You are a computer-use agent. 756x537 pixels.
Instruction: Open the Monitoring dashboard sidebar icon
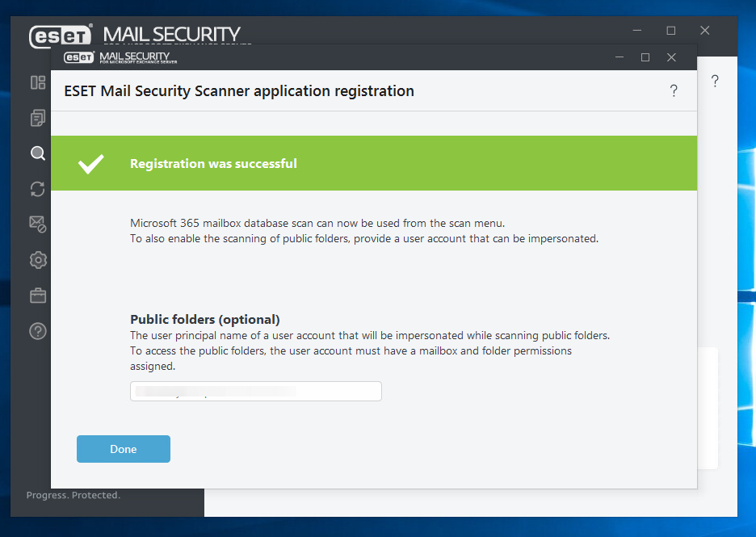pyautogui.click(x=38, y=82)
